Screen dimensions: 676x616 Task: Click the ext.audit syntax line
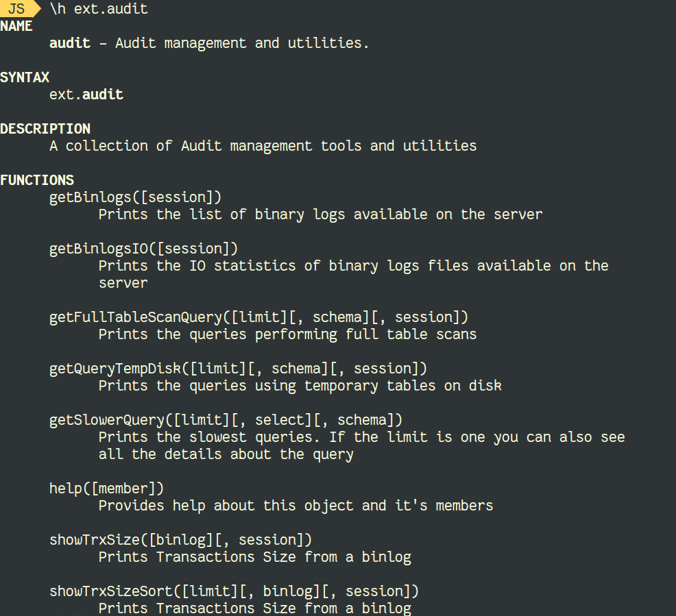click(x=86, y=95)
